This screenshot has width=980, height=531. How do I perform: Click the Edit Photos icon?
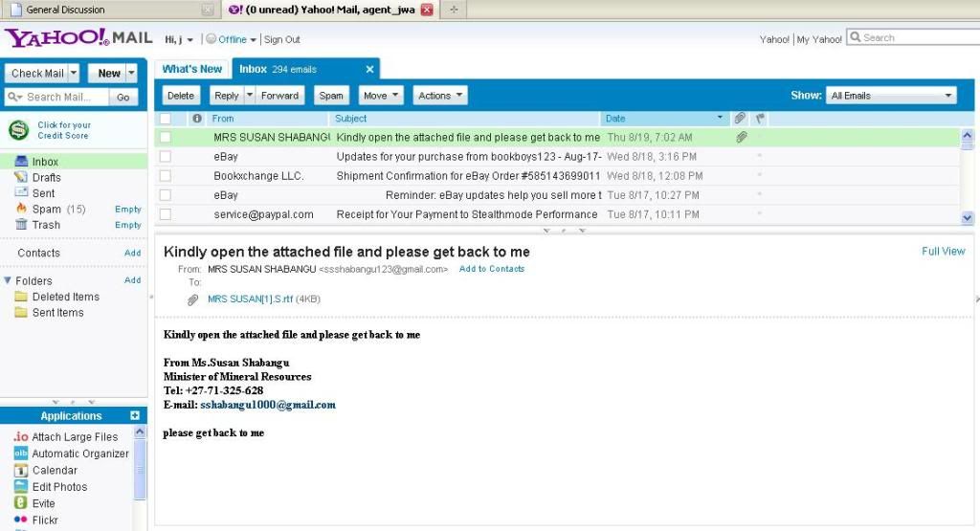21,487
